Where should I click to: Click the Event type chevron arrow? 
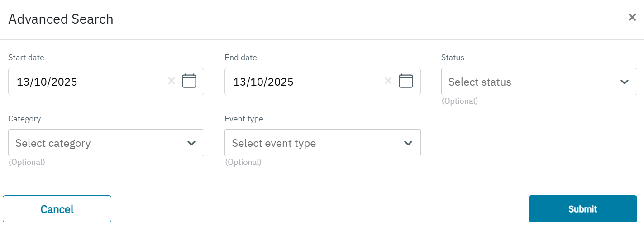[408, 143]
